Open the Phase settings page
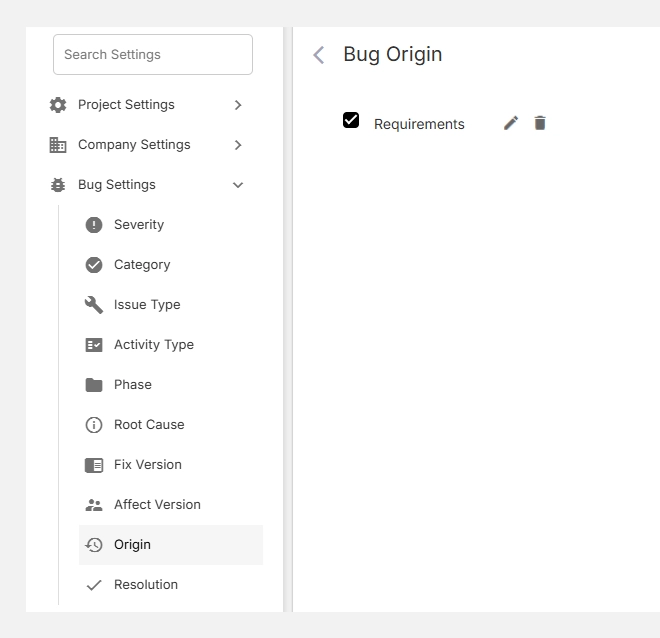Image resolution: width=660 pixels, height=638 pixels. point(171,385)
